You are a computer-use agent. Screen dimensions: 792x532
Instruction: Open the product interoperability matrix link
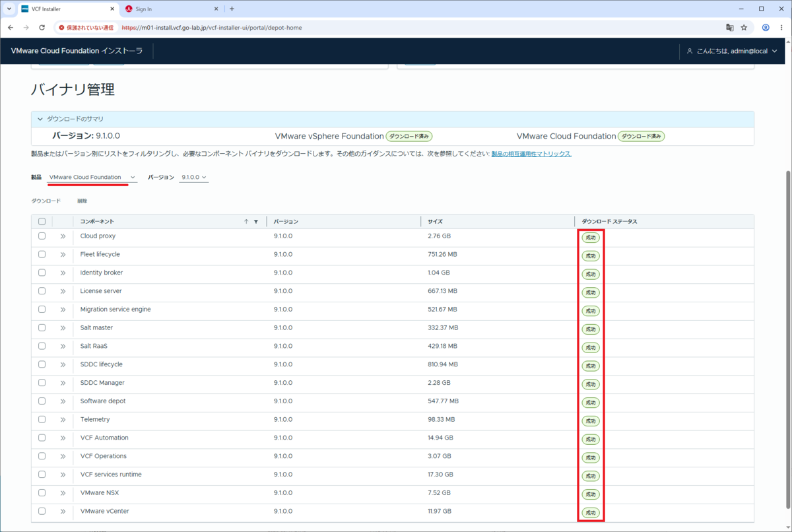(531, 154)
